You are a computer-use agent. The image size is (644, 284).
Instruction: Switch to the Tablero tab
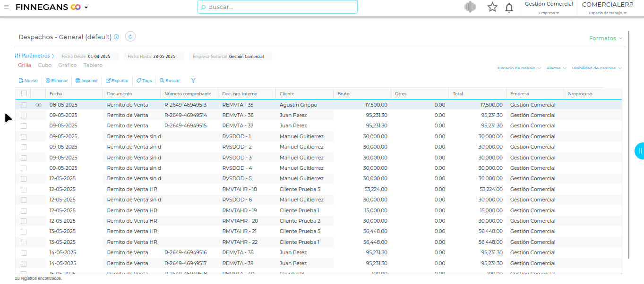tap(93, 66)
